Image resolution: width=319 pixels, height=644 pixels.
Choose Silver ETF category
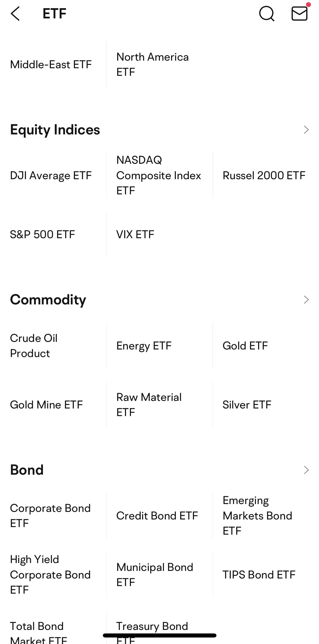(x=247, y=405)
